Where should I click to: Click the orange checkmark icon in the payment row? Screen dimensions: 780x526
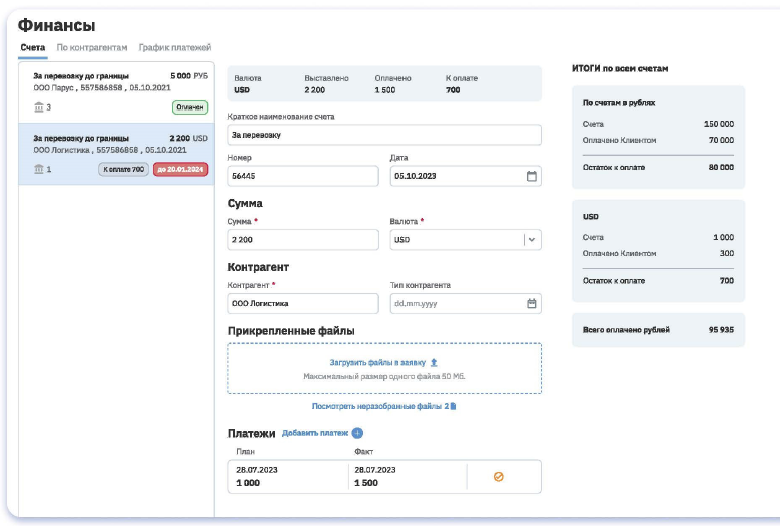pyautogui.click(x=499, y=477)
